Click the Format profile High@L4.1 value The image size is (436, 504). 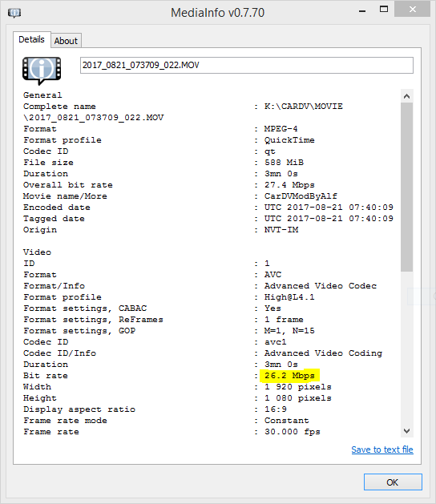[289, 297]
